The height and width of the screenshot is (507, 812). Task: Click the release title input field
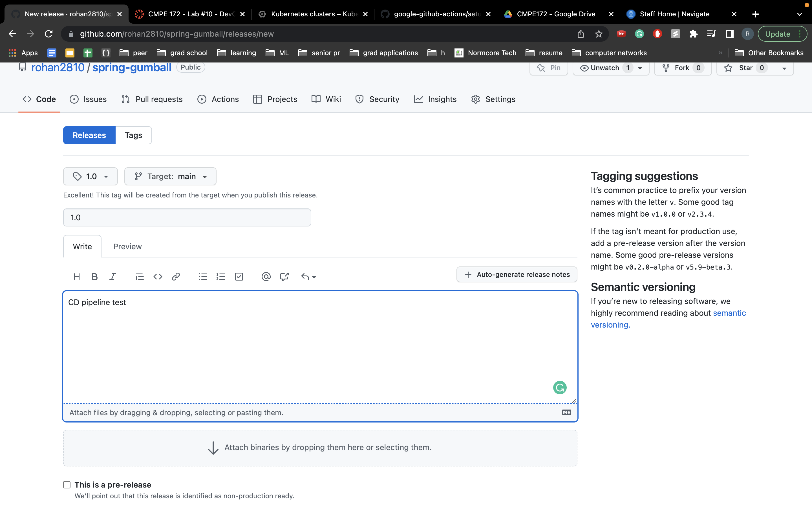pos(187,217)
